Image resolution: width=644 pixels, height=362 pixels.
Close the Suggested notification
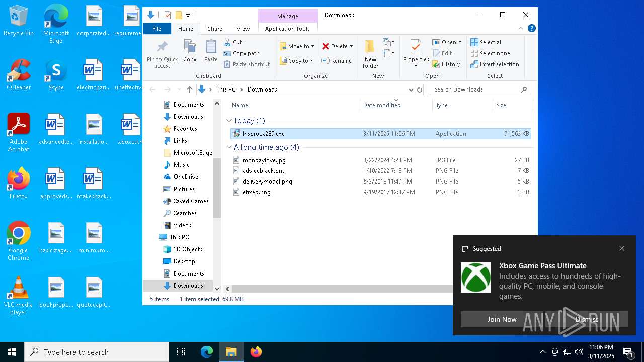pyautogui.click(x=622, y=248)
